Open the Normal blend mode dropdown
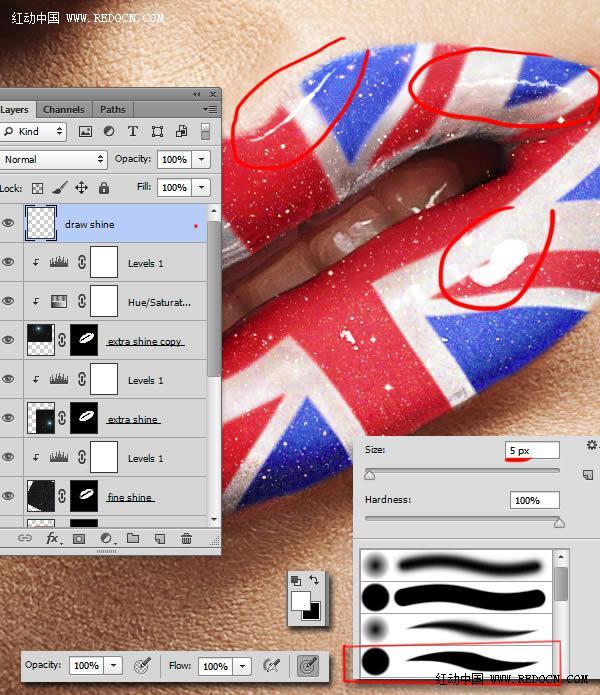The image size is (600, 695). coord(54,159)
